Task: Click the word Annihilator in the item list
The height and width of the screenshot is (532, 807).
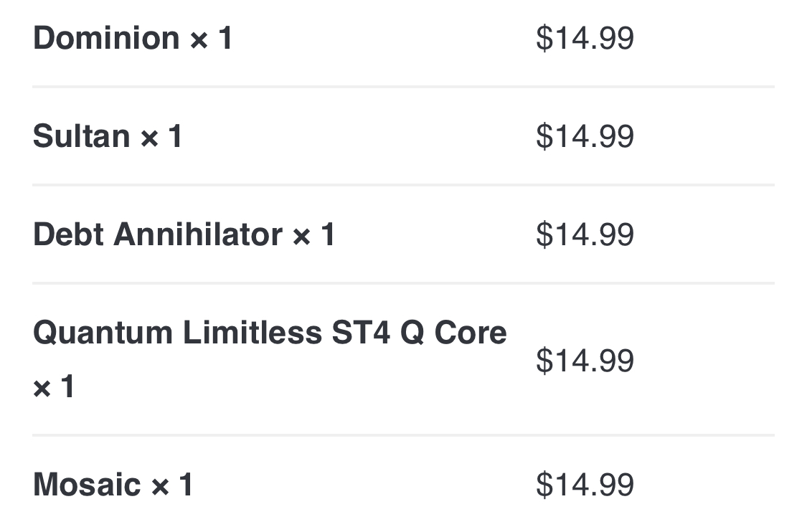Action: point(198,234)
